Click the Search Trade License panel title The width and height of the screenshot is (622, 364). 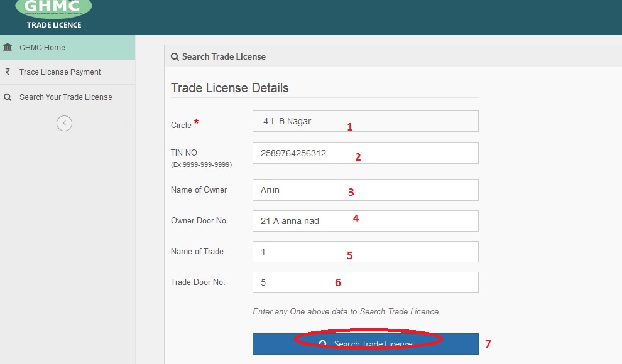pos(224,57)
